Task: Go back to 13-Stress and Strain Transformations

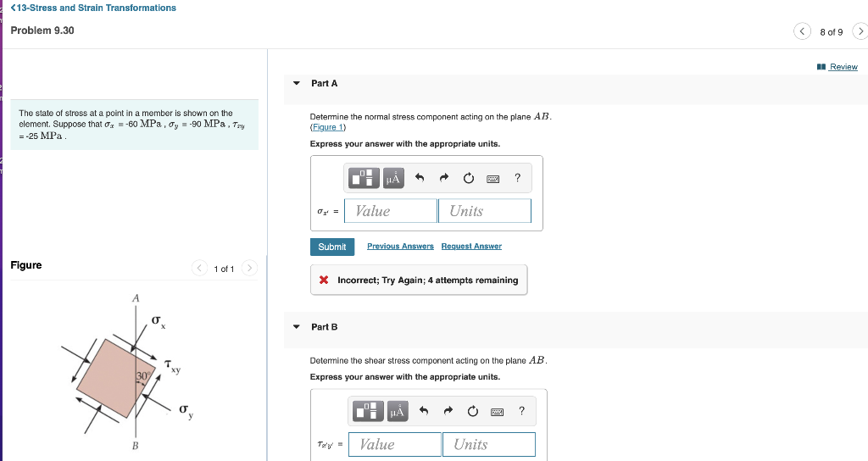Action: point(93,8)
